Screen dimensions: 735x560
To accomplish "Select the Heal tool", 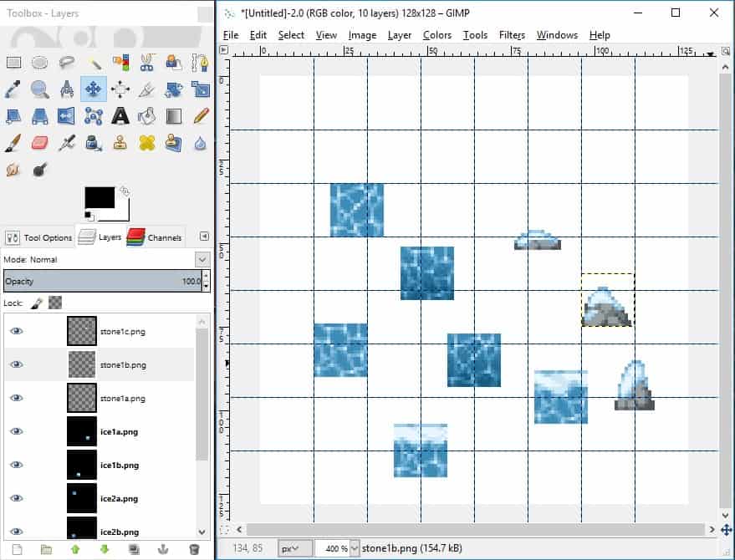I will [146, 143].
